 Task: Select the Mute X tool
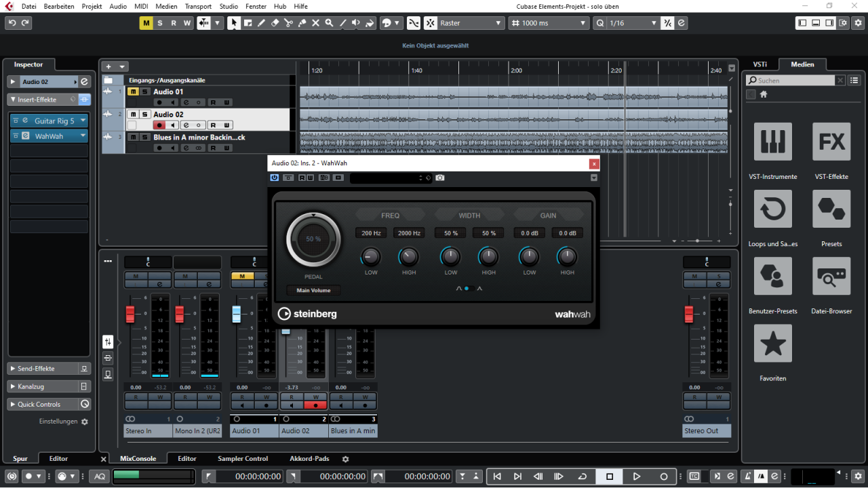315,23
